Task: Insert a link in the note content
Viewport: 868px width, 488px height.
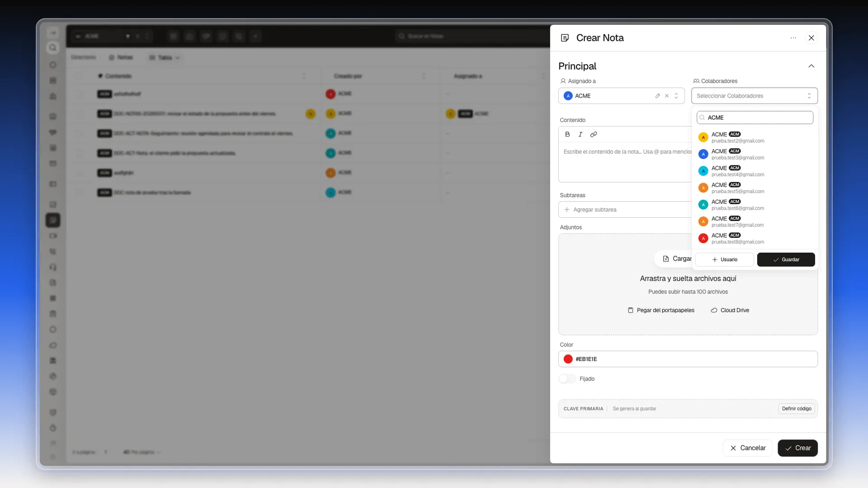Action: coord(594,134)
